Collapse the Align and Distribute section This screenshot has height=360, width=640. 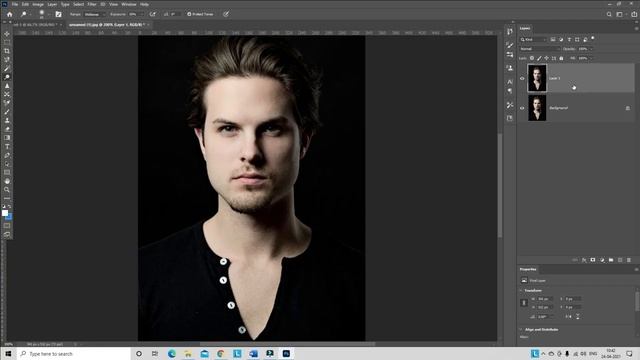[x=521, y=329]
